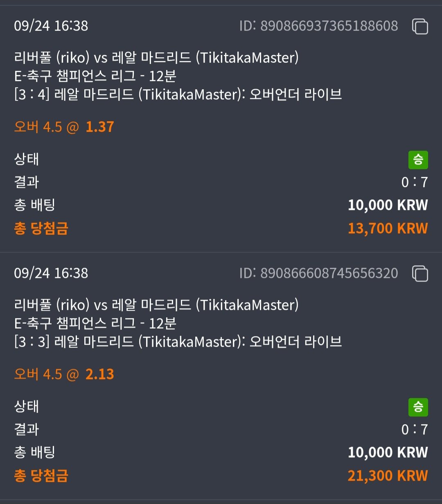
Task: Click the 09/24 16:38 timestamp by ID ending 188608
Action: pyautogui.click(x=51, y=26)
